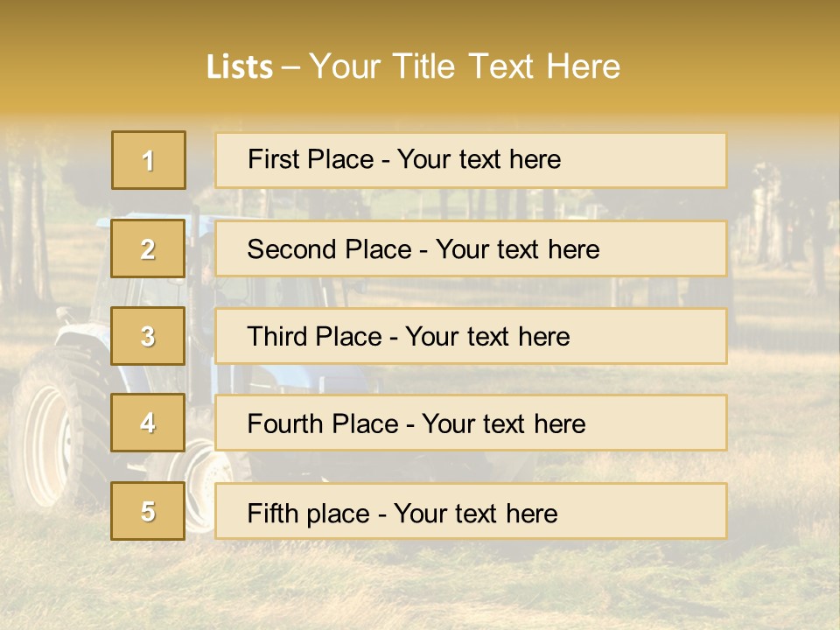Click the Fourth Place text box
The image size is (840, 630).
[471, 423]
